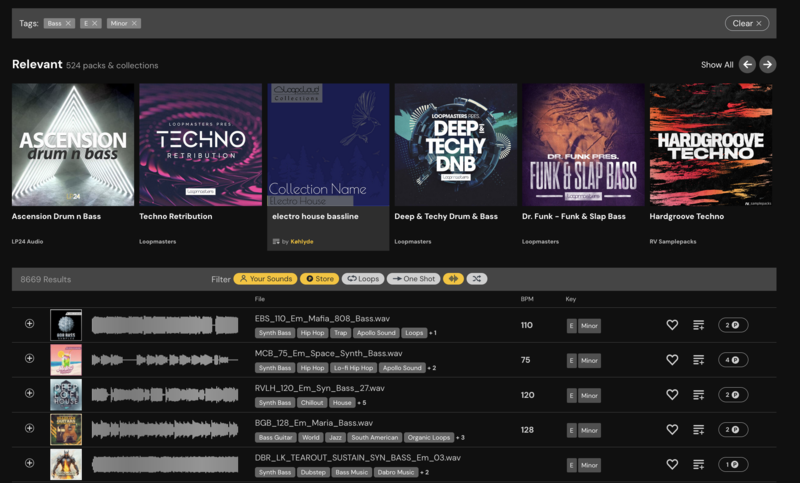800x483 pixels.
Task: Open the Deep & Techy DNB pack cover
Action: [x=456, y=145]
